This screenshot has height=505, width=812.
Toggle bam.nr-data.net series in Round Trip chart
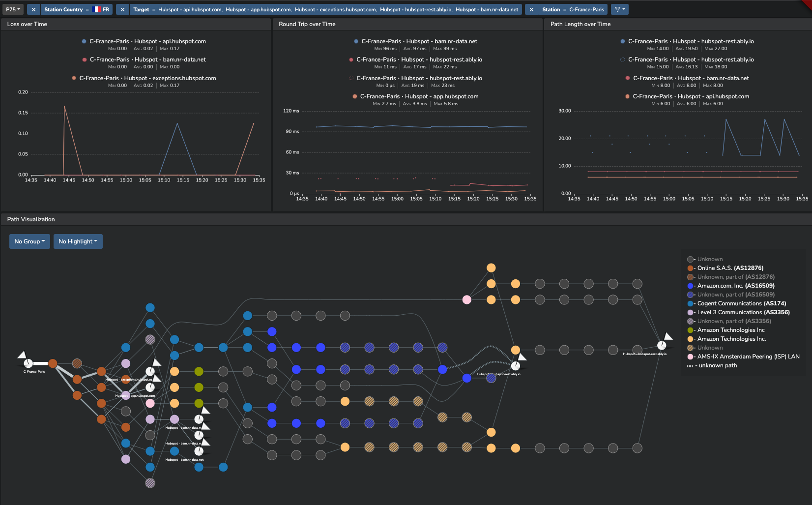(x=415, y=41)
